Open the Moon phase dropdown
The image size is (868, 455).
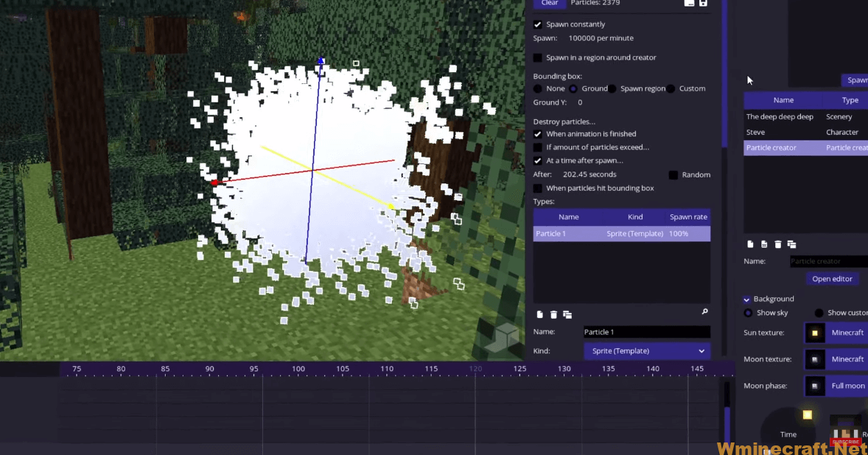[836, 386]
